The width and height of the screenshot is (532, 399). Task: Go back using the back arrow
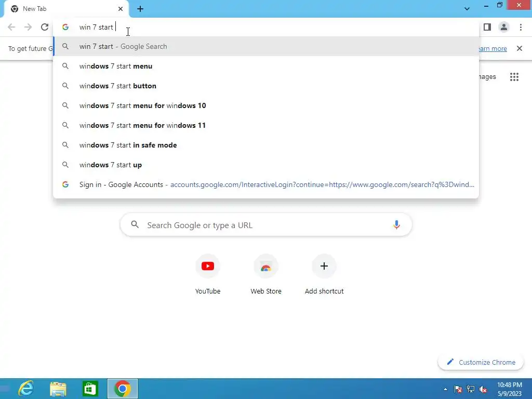[11, 27]
